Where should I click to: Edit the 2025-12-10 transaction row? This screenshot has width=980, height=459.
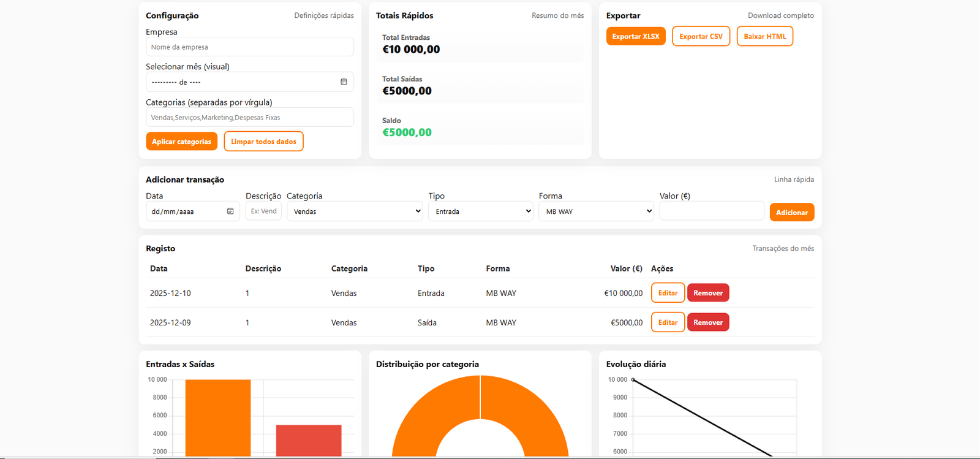tap(668, 293)
